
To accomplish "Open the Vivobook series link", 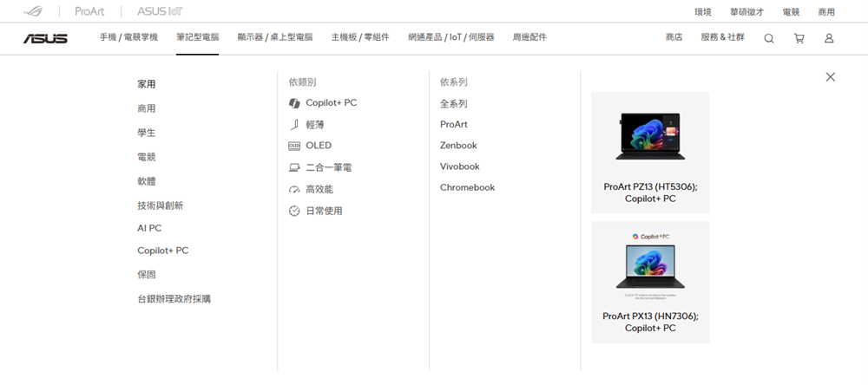I will coord(459,166).
